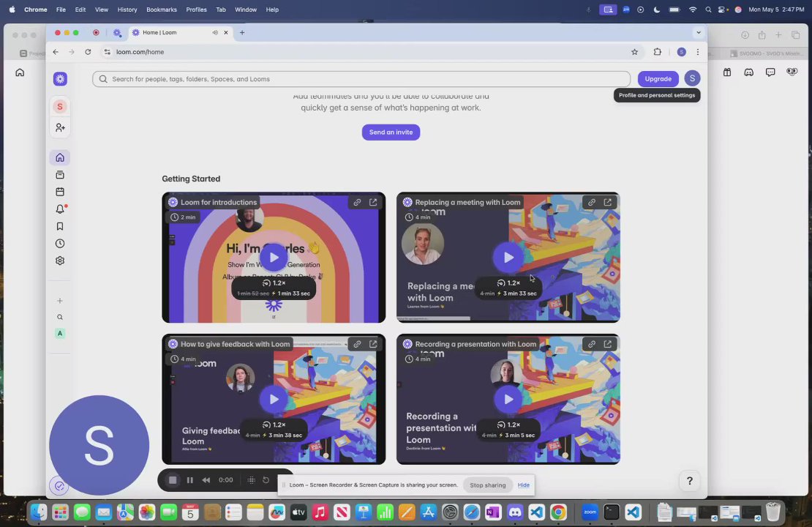The image size is (812, 527).
Task: Select the Home icon in Loom sidebar
Action: click(60, 157)
